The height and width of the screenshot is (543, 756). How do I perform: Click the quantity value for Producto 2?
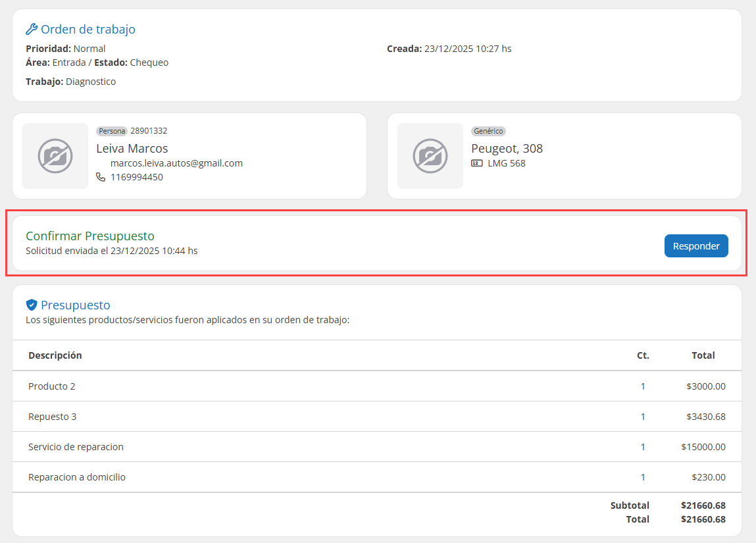[x=643, y=386]
